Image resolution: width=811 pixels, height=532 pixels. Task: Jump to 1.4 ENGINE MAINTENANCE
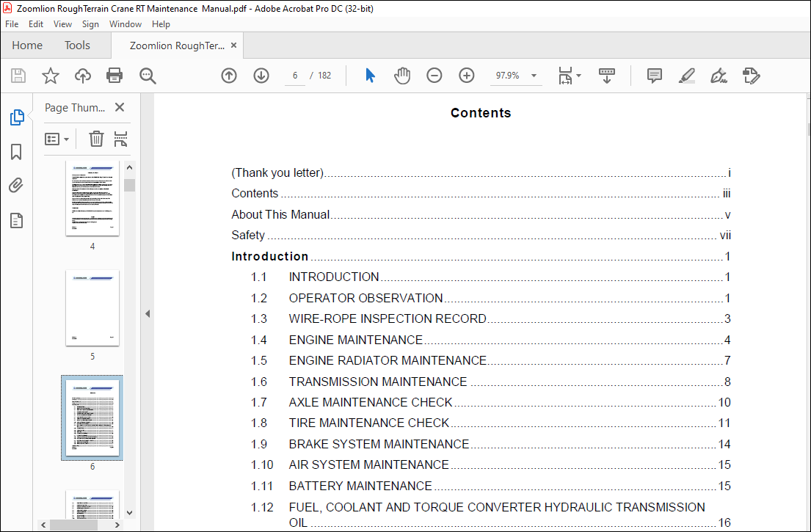coord(490,340)
